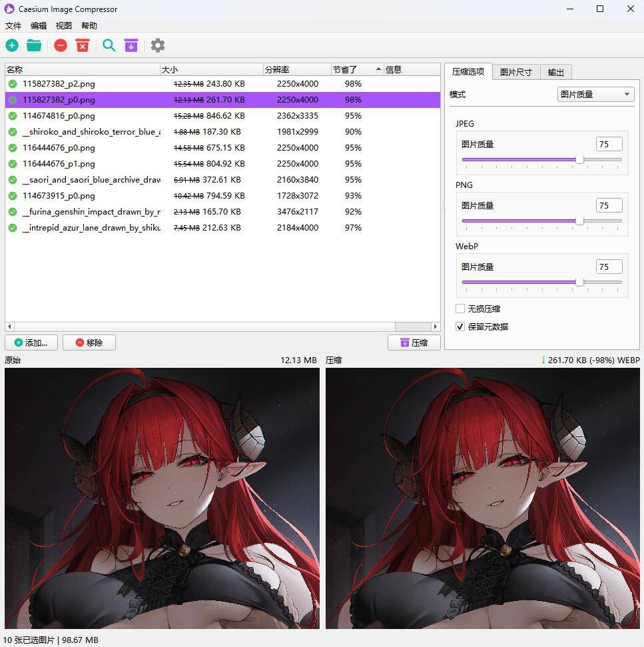Sort list by 分辨率 column header
Screen dimensions: 644x647
tap(297, 70)
